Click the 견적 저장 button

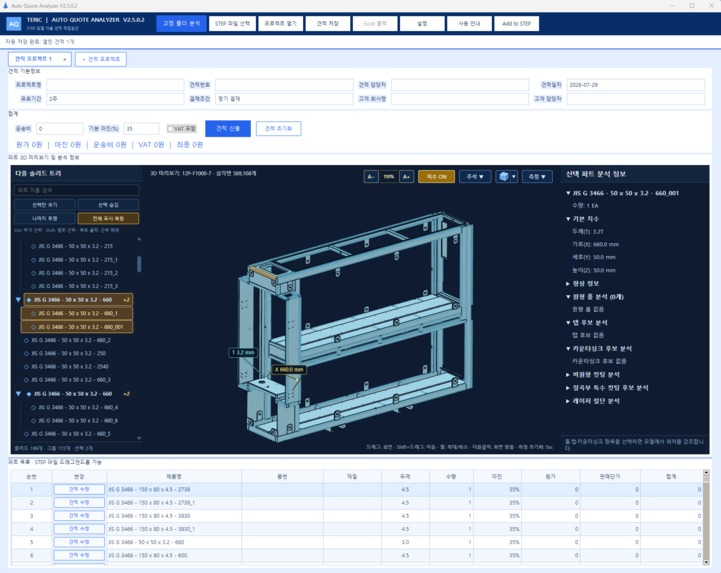tap(327, 23)
